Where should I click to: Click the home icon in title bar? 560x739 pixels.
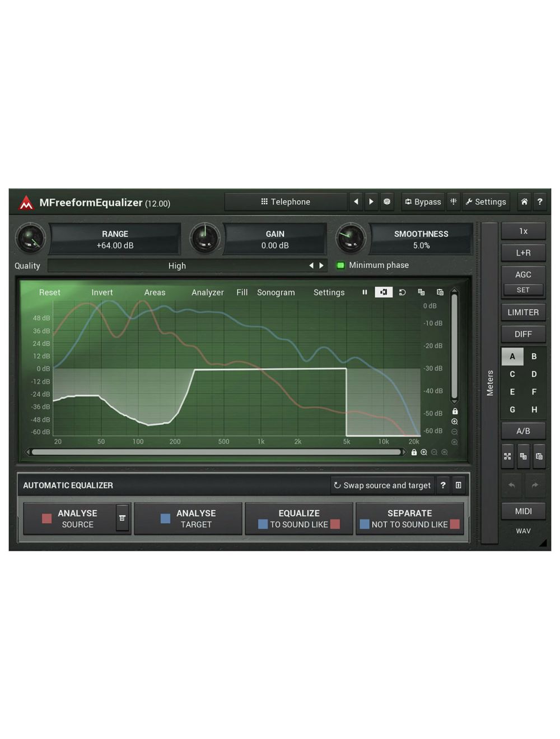pos(524,202)
